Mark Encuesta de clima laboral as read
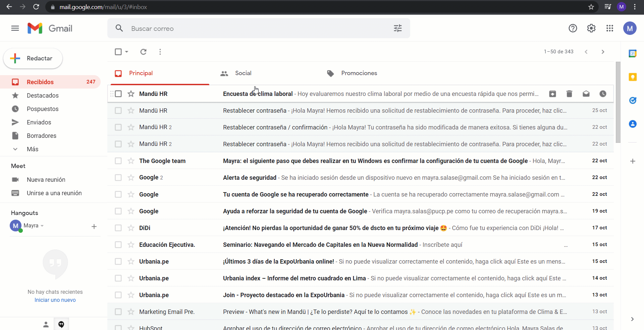 click(x=586, y=94)
